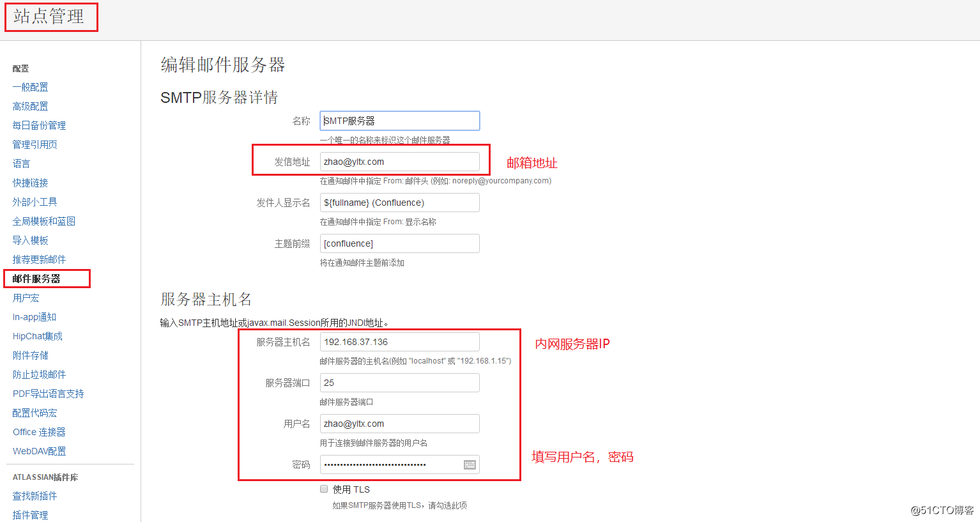980x522 pixels.
Task: Click the 服务器主机名 IP field
Action: [400, 342]
